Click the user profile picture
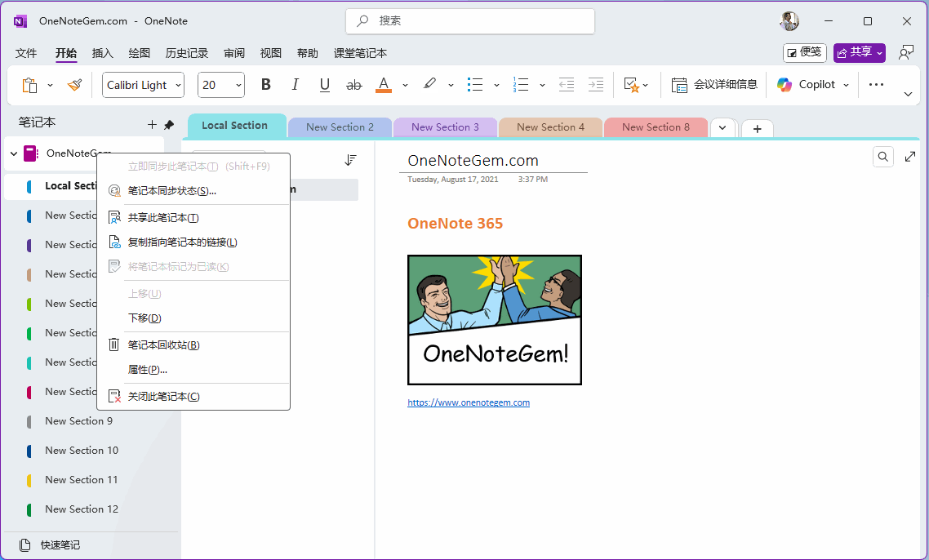Viewport: 929px width, 560px height. coord(789,21)
